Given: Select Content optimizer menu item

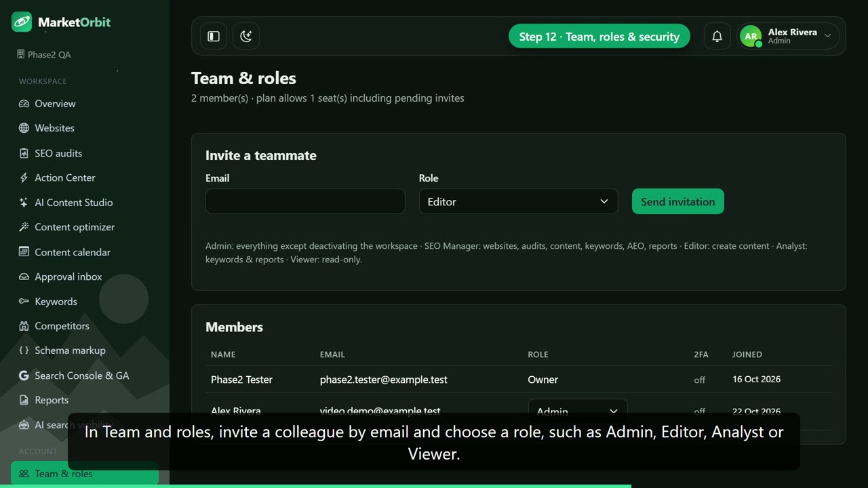Looking at the screenshot, I should tap(85, 227).
